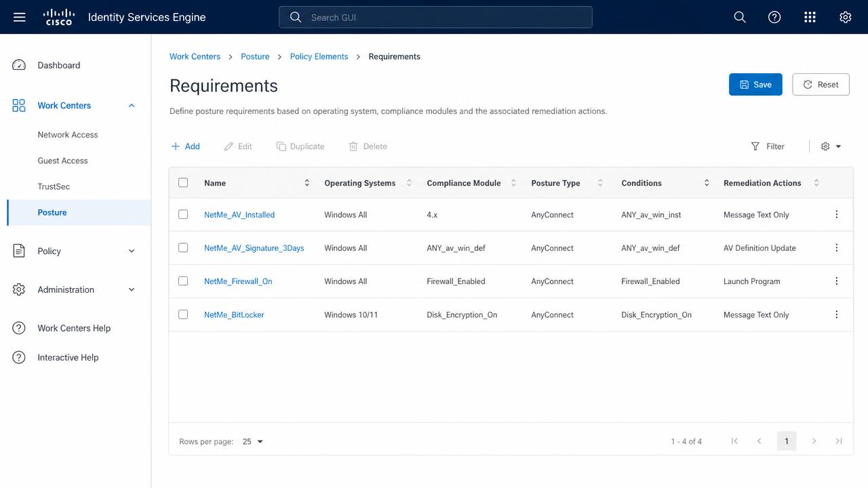Open row actions for NetMe_Firewall_On
This screenshot has width=868, height=488.
coord(836,281)
